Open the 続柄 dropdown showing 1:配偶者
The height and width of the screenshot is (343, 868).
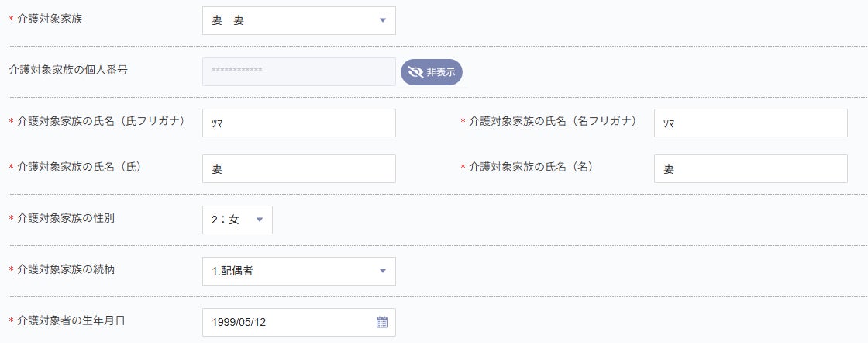tap(298, 271)
